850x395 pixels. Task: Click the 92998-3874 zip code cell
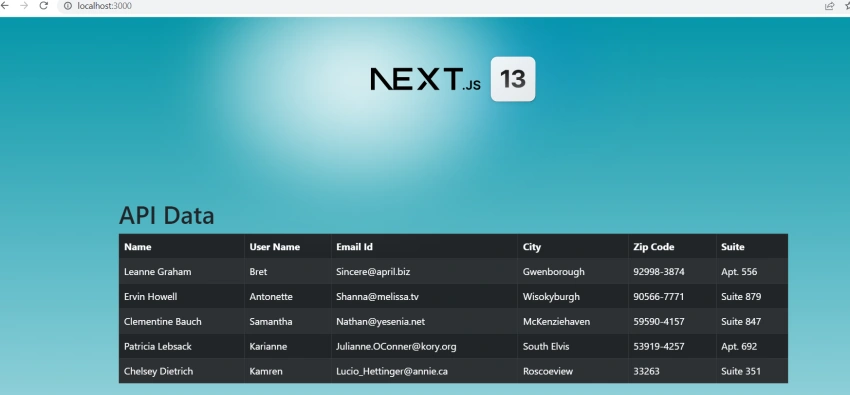pyautogui.click(x=672, y=271)
